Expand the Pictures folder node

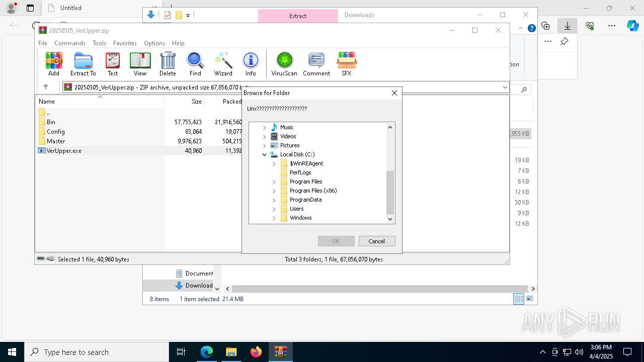tap(265, 145)
